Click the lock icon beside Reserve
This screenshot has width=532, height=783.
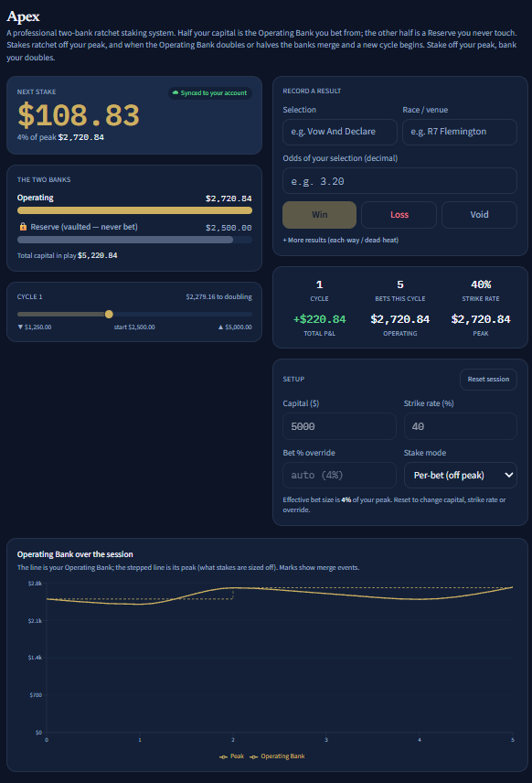pyautogui.click(x=23, y=227)
